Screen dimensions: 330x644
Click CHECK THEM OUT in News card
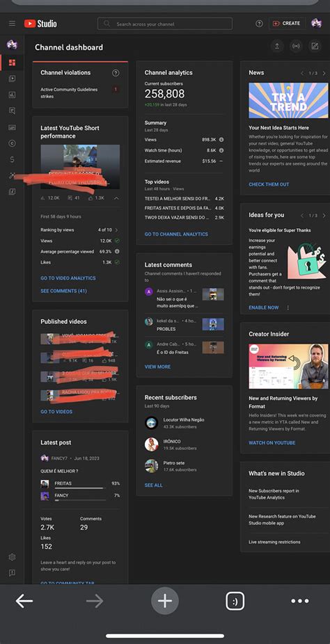point(269,184)
